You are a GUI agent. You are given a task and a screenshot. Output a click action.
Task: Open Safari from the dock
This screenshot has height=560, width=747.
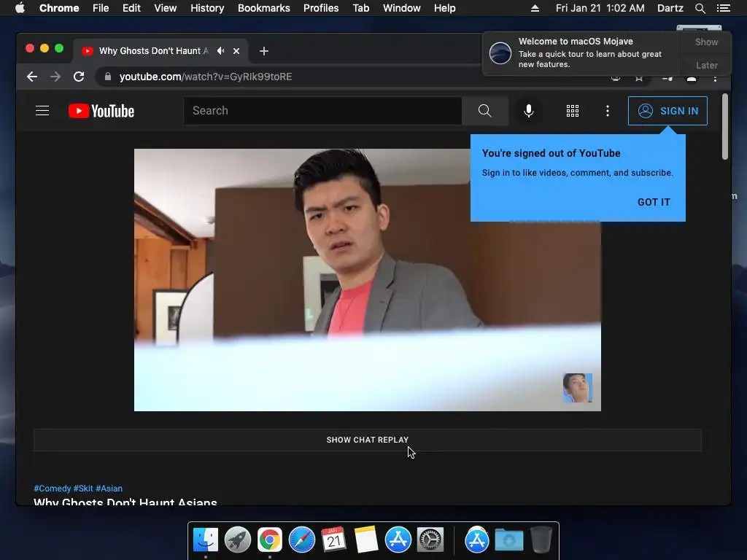302,540
